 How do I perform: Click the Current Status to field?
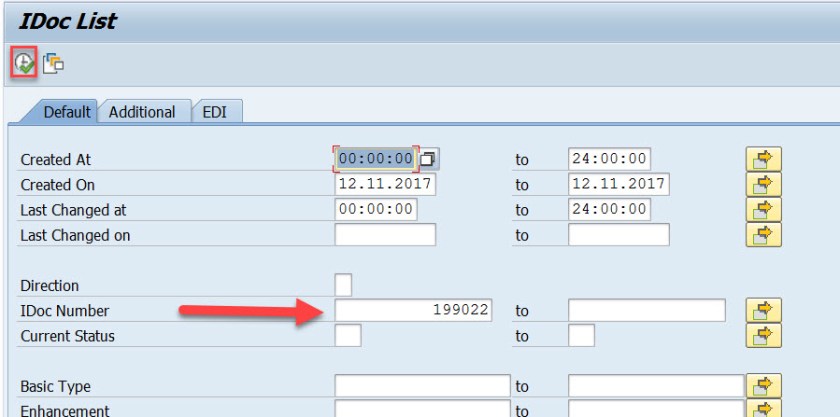581,336
